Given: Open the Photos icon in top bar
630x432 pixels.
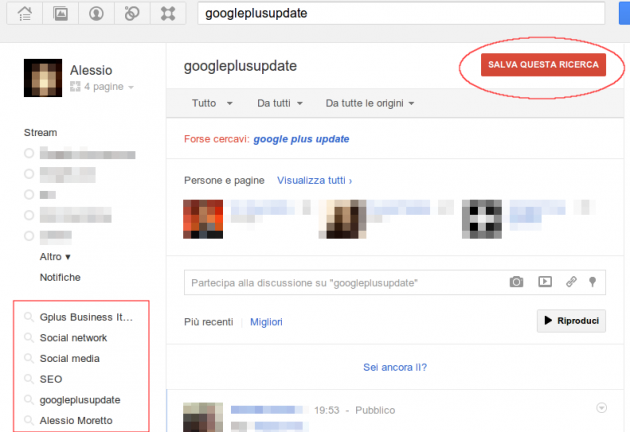Looking at the screenshot, I should pos(61,13).
